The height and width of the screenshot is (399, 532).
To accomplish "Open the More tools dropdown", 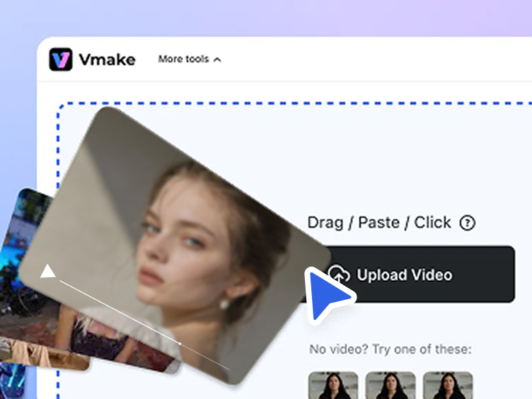I will click(190, 59).
